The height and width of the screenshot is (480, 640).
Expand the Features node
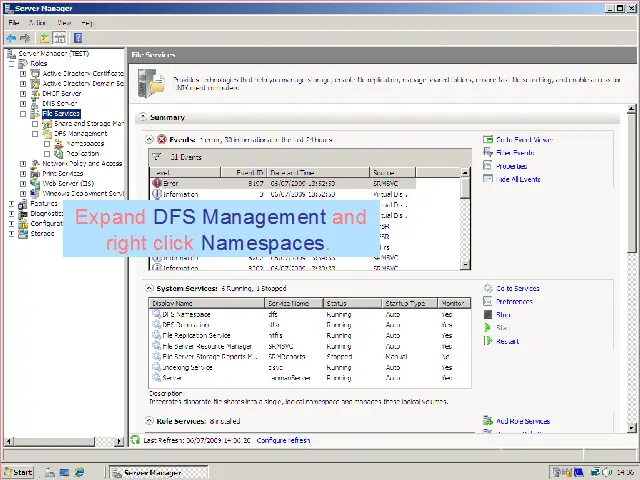[x=11, y=203]
